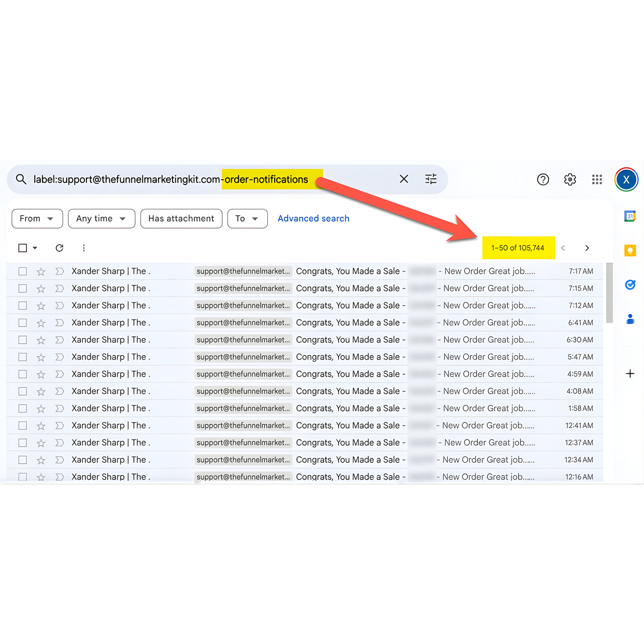Check the 7:15 AM email checkbox
Screen dimensions: 644x644
23,288
